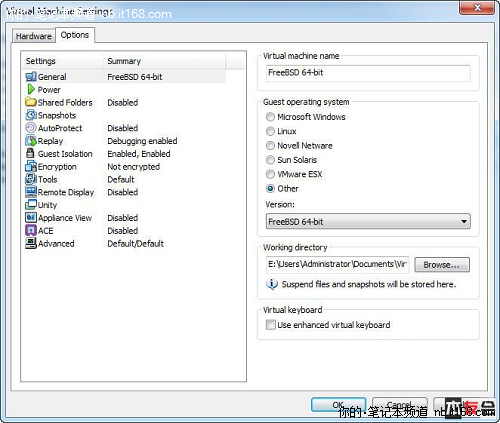Viewport: 500px width, 423px height.
Task: Click the Advanced settings icon
Action: pos(31,243)
